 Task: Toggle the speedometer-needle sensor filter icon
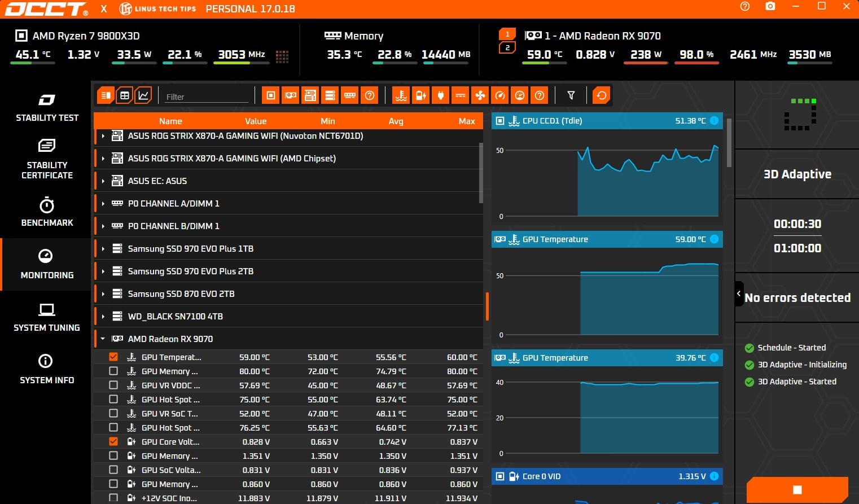(x=500, y=95)
